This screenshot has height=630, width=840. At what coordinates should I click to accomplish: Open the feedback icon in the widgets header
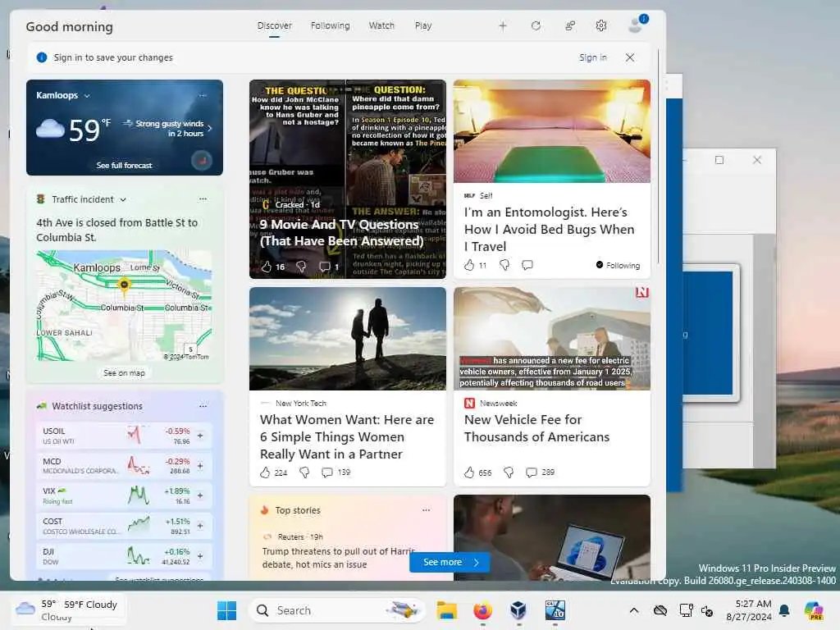tap(570, 25)
